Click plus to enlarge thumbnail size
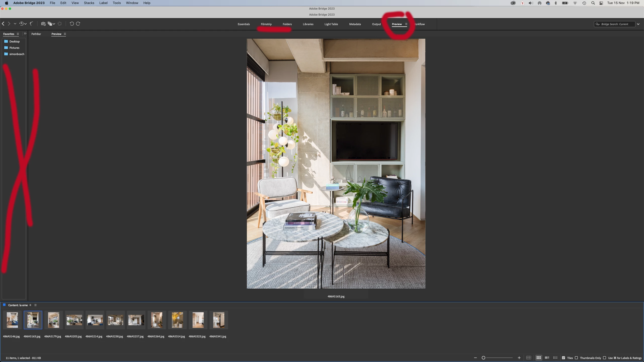The height and width of the screenshot is (362, 644). (519, 358)
